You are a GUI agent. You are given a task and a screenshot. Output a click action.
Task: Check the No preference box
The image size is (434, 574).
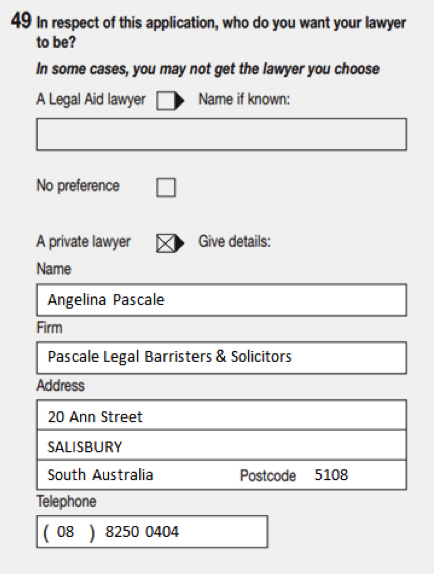pyautogui.click(x=166, y=187)
